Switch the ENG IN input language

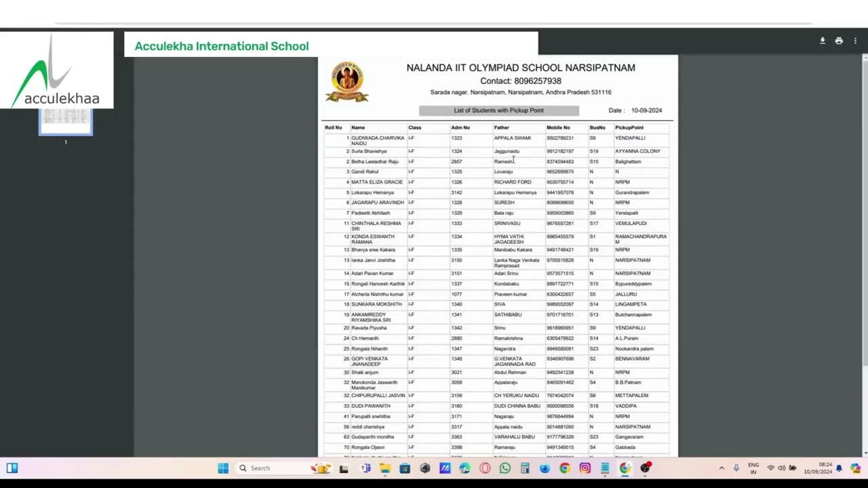(x=753, y=468)
